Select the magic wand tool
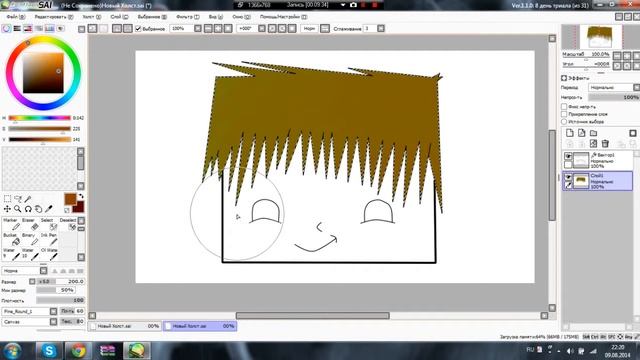Viewport: 640px width, 360px height. point(28,199)
